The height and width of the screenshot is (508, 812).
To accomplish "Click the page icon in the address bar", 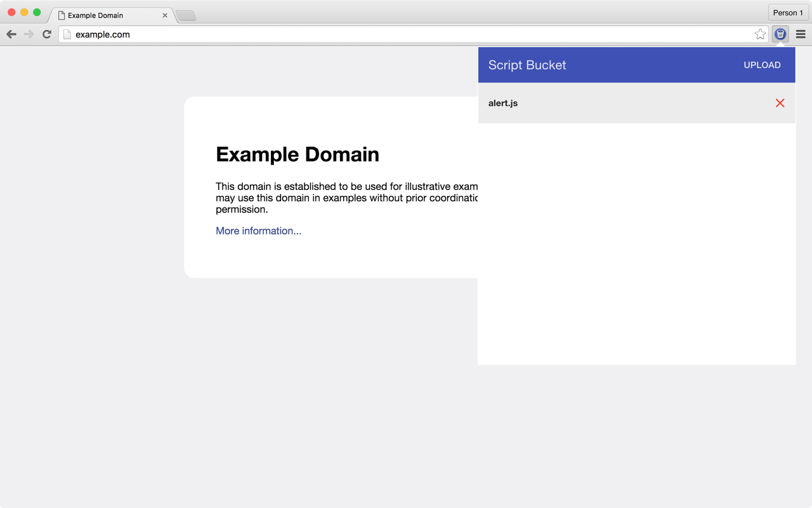I will tap(67, 34).
